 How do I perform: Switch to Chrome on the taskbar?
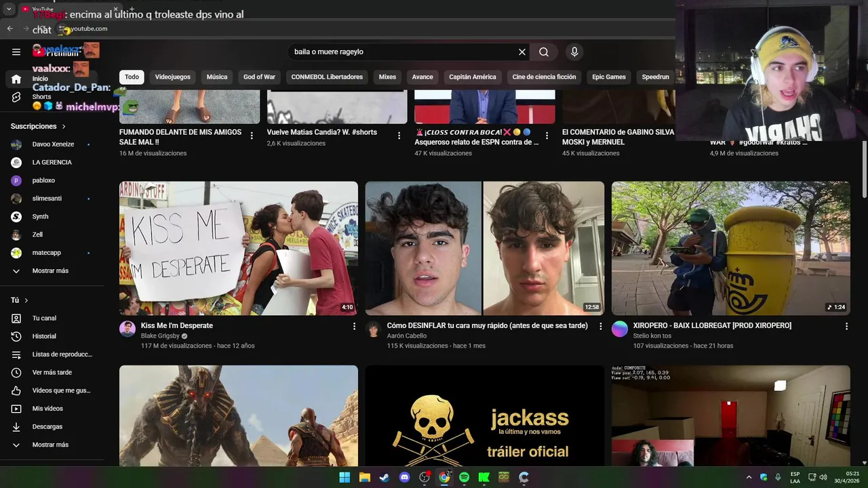coord(444,477)
